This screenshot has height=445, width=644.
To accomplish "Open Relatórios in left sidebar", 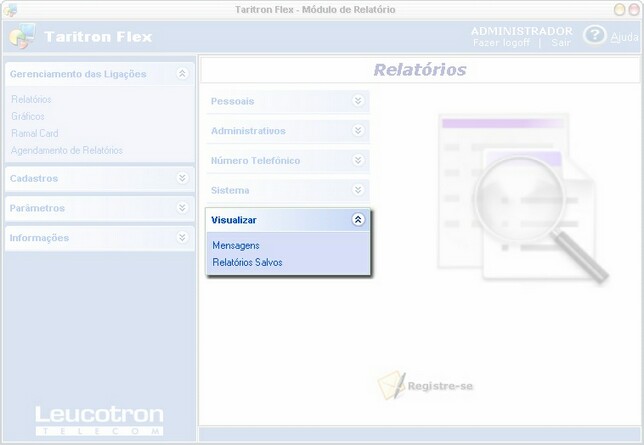I will click(x=31, y=99).
